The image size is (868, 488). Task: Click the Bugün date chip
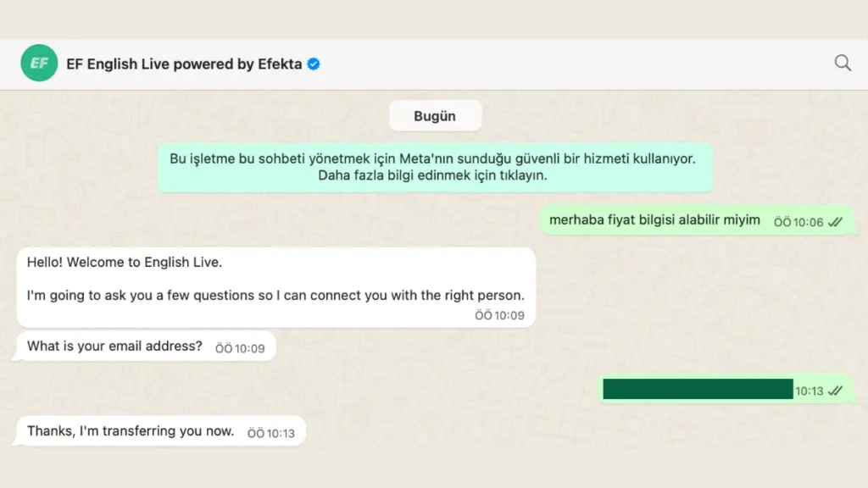(435, 115)
